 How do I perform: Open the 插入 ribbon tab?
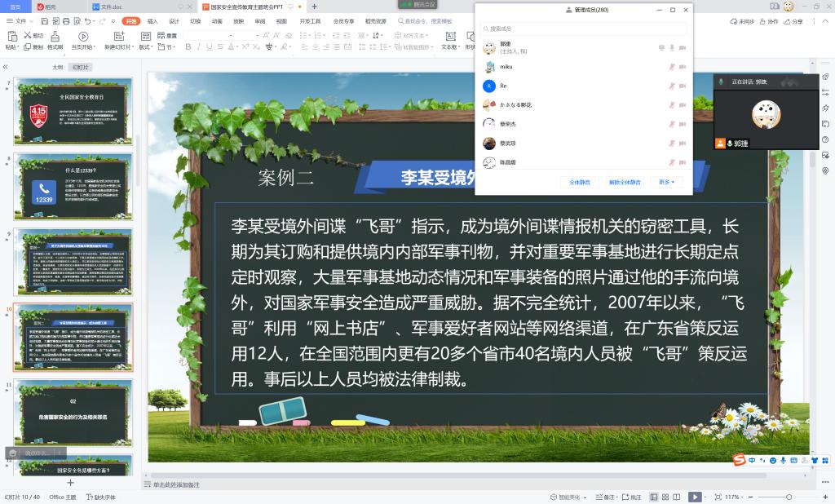[x=152, y=21]
